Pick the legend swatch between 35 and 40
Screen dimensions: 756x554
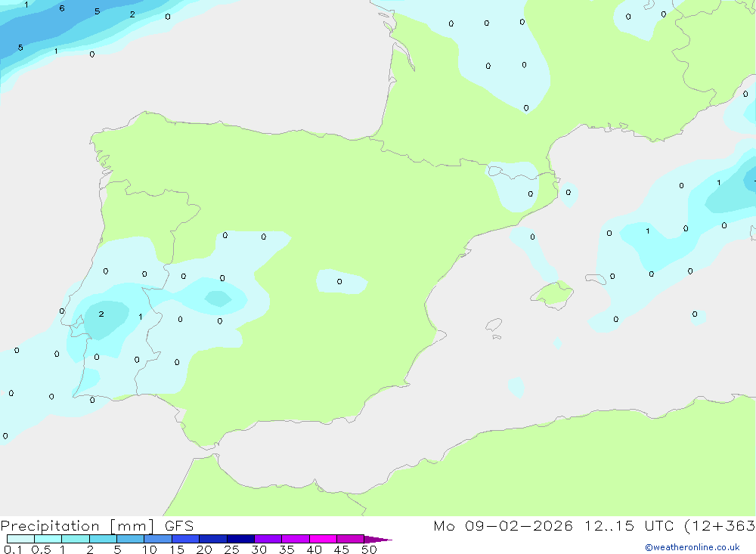296,539
